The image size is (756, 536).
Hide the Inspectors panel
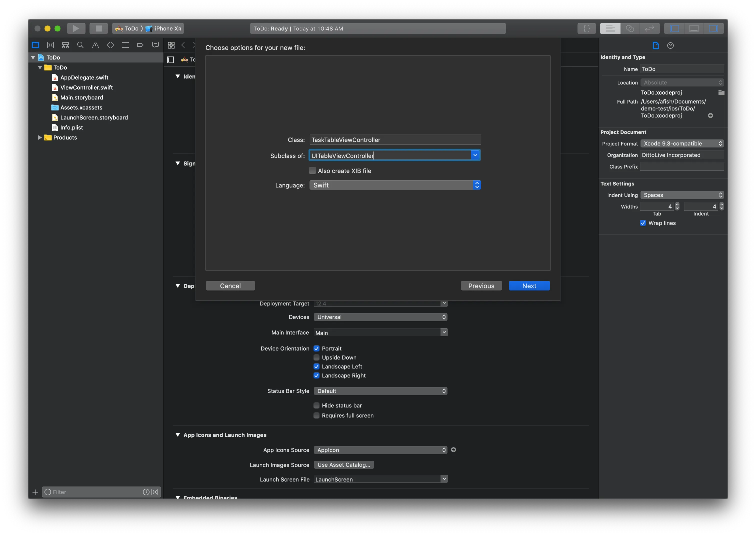tap(713, 28)
